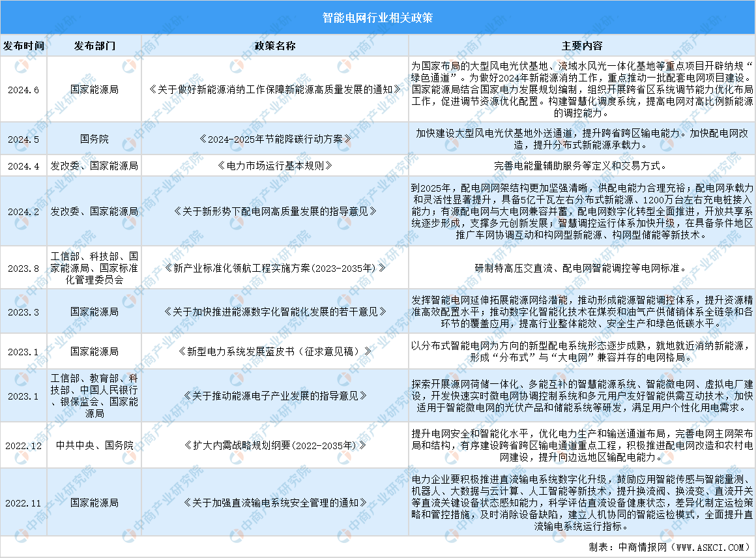Select the date cell "2024.2"
The image size is (756, 558).
click(x=23, y=212)
